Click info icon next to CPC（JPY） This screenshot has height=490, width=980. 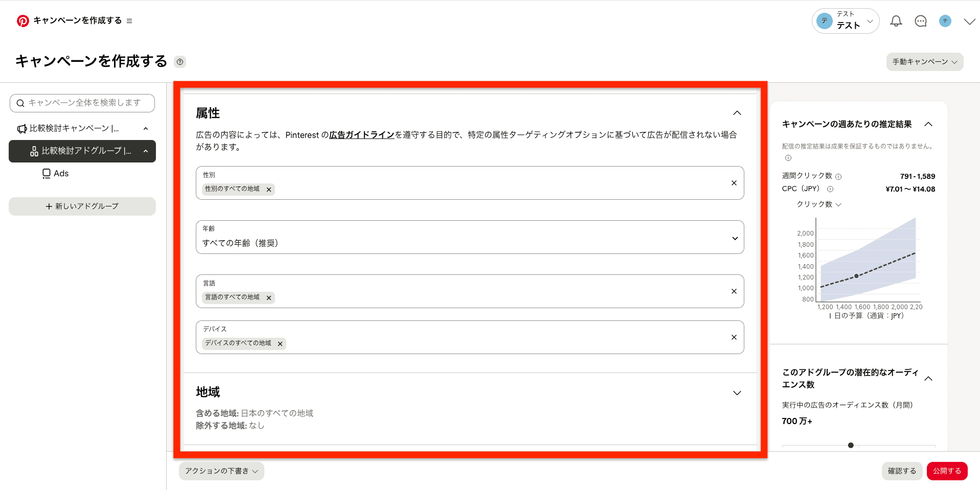pos(830,189)
